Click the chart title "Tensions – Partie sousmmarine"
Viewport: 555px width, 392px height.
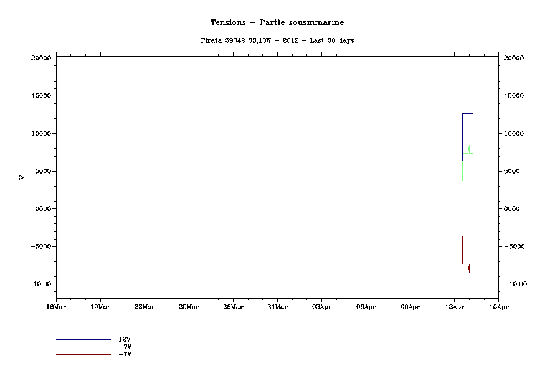[x=277, y=22]
